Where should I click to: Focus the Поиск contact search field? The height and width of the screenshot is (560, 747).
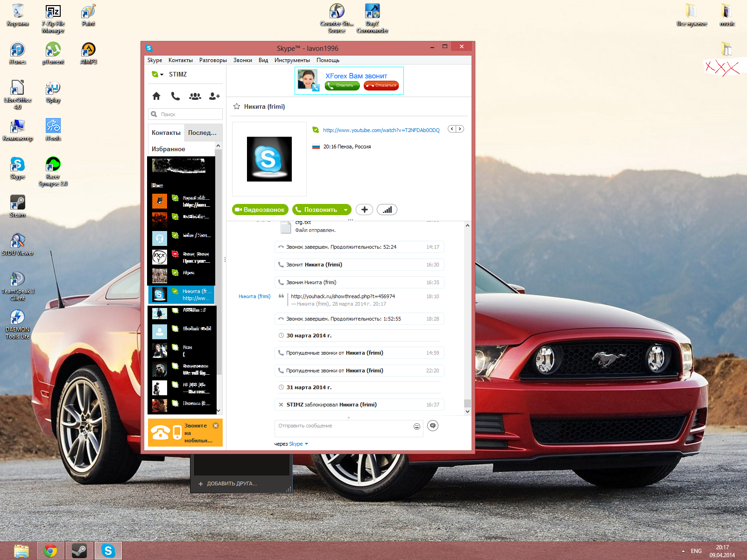[185, 114]
